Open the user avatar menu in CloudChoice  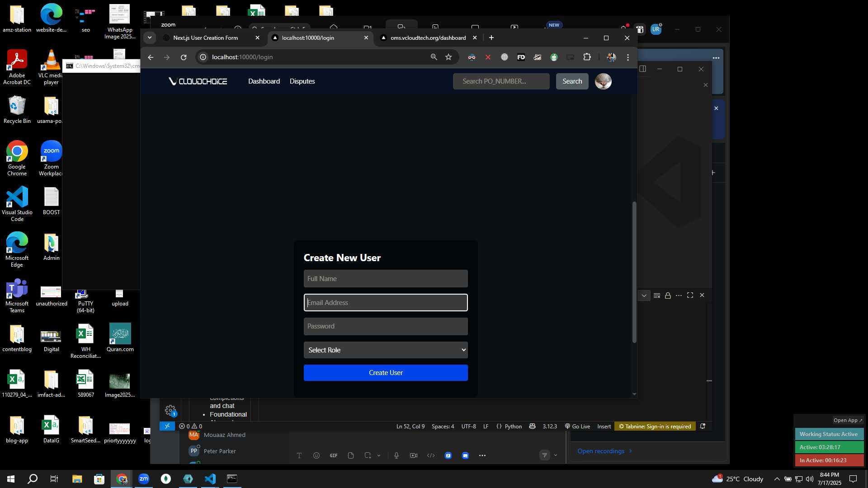(603, 81)
